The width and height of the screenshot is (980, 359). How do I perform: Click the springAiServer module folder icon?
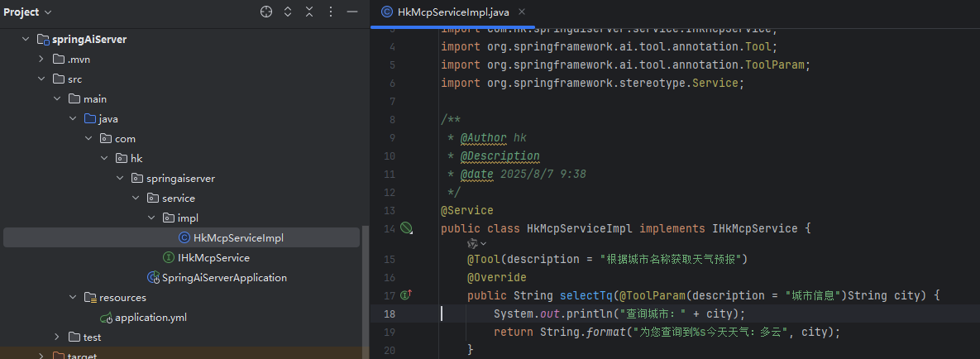tap(43, 40)
